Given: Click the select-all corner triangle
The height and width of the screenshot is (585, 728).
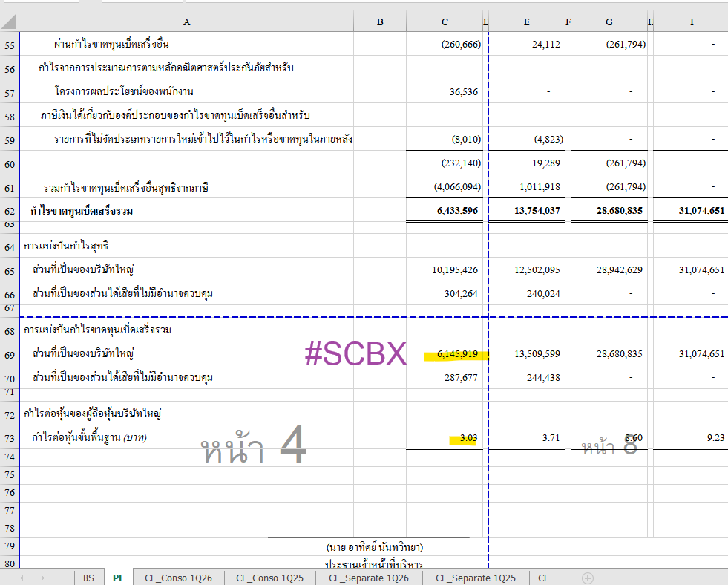Looking at the screenshot, I should pyautogui.click(x=10, y=22).
